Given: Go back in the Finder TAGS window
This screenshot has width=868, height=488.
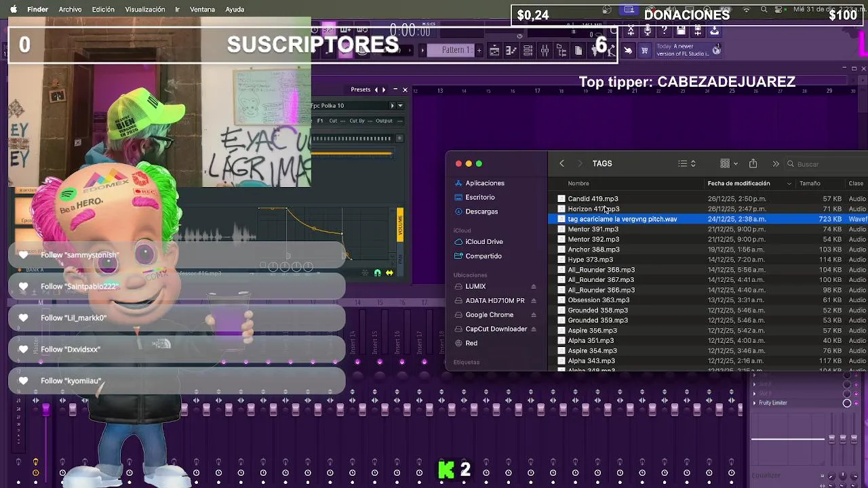Looking at the screenshot, I should [561, 163].
